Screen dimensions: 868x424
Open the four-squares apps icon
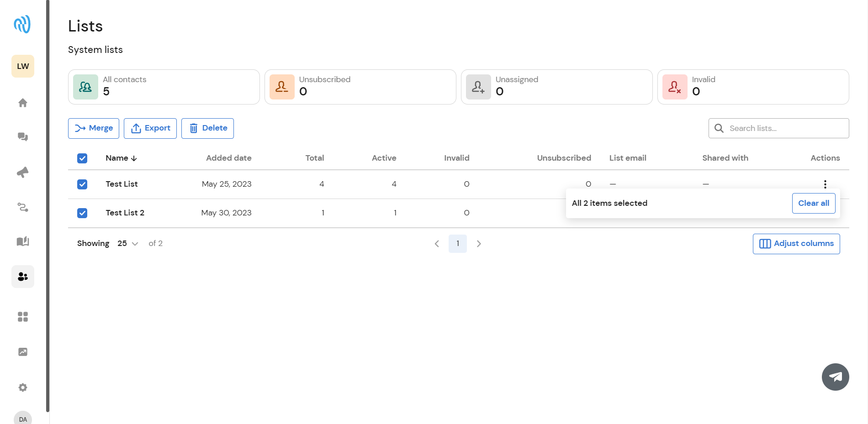click(x=23, y=317)
